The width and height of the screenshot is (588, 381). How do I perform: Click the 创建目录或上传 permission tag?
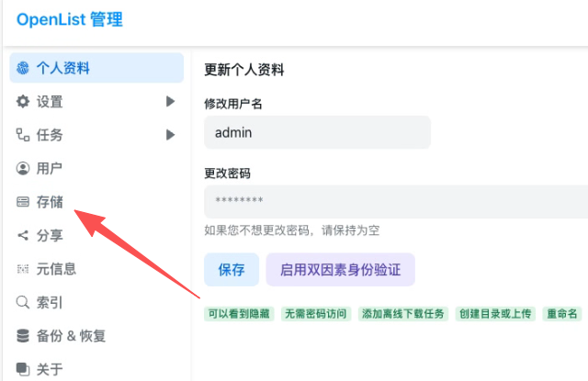tap(495, 314)
